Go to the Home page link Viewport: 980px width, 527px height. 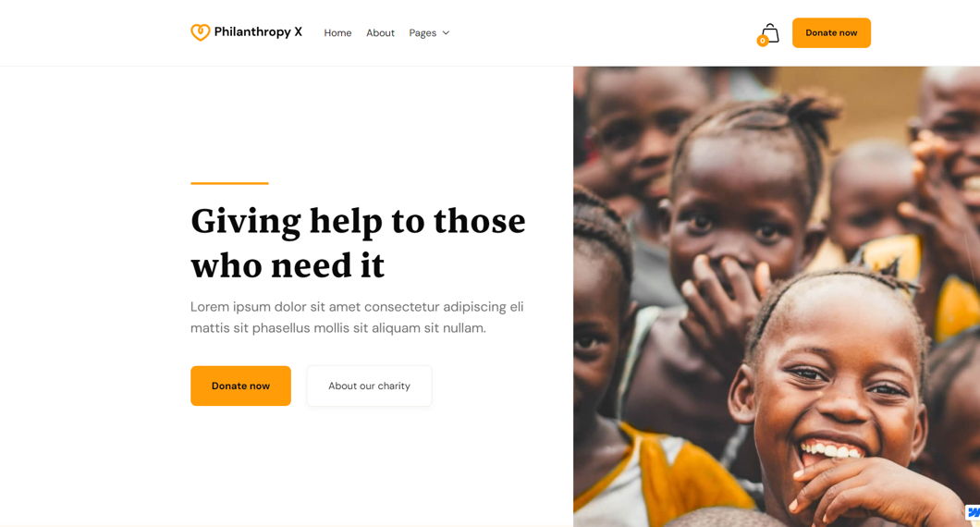pyautogui.click(x=337, y=33)
